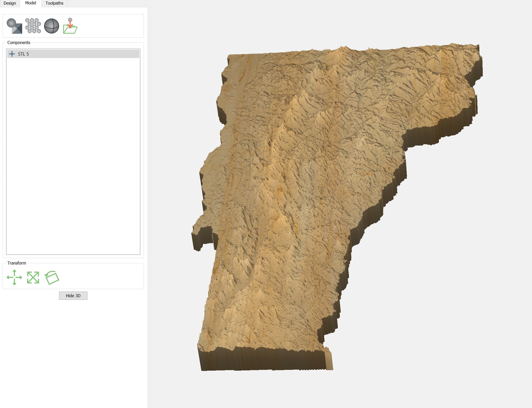Activate the Scale transform icon
This screenshot has width=532, height=408.
tap(33, 277)
